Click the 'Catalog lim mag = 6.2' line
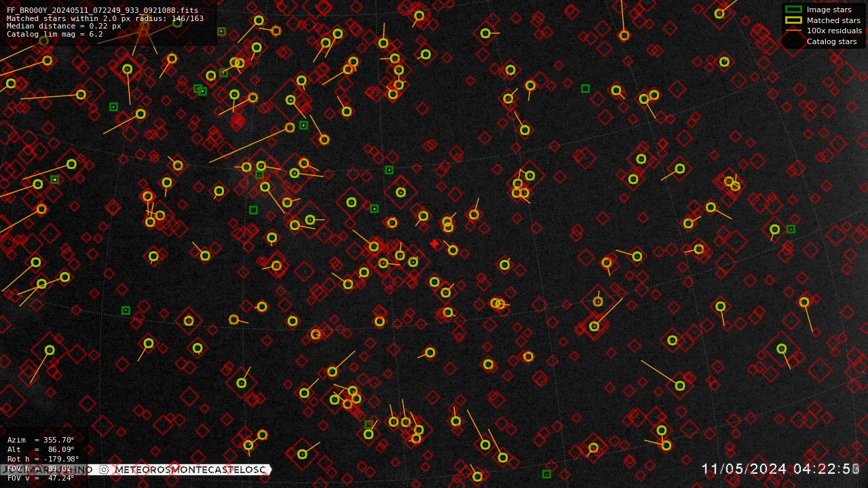The width and height of the screenshot is (868, 488). point(55,34)
